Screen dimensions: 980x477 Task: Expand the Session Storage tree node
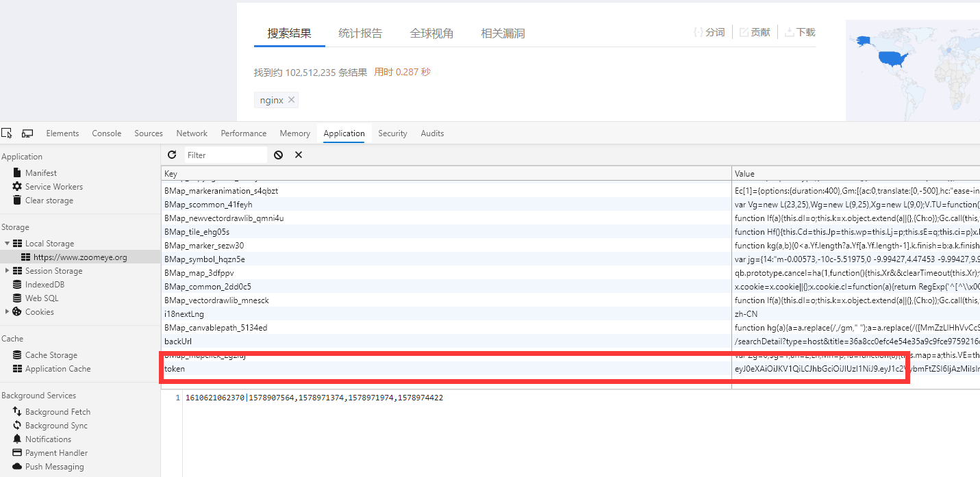click(x=8, y=271)
